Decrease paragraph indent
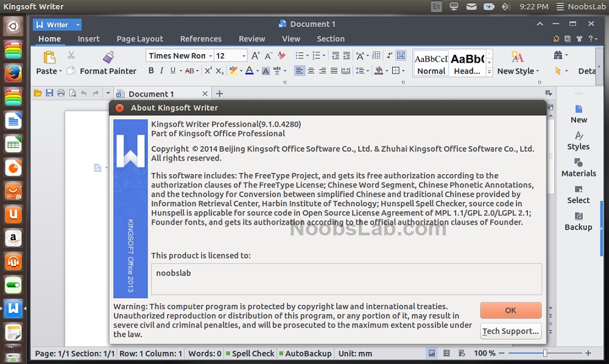Screen dimensions: 609x364 pyautogui.click(x=336, y=55)
